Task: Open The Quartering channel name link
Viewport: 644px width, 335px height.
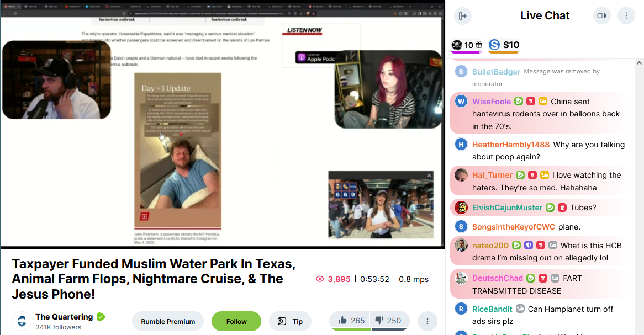Action: pyautogui.click(x=64, y=317)
